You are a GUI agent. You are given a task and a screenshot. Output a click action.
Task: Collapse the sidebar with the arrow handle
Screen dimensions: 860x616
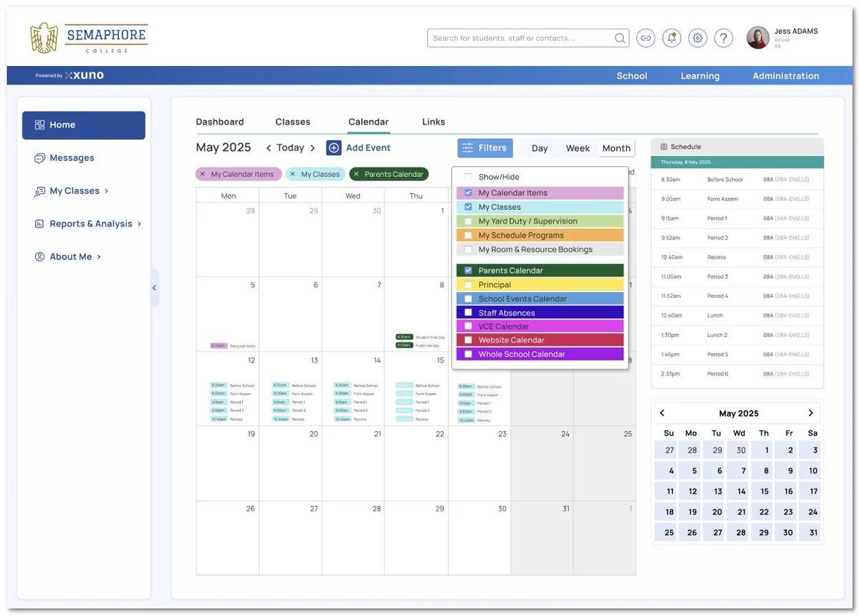[x=154, y=288]
